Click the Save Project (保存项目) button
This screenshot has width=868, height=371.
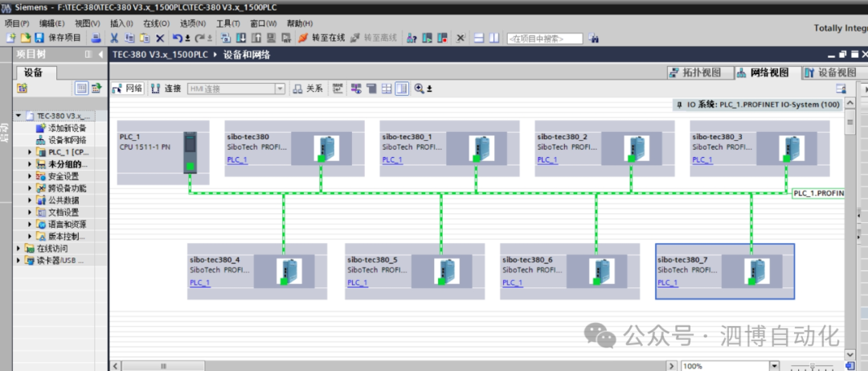(58, 39)
